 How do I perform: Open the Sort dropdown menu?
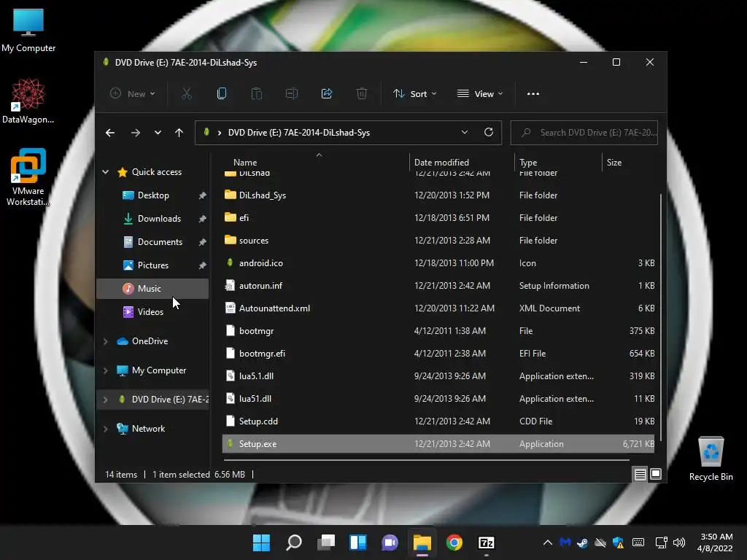click(x=414, y=94)
